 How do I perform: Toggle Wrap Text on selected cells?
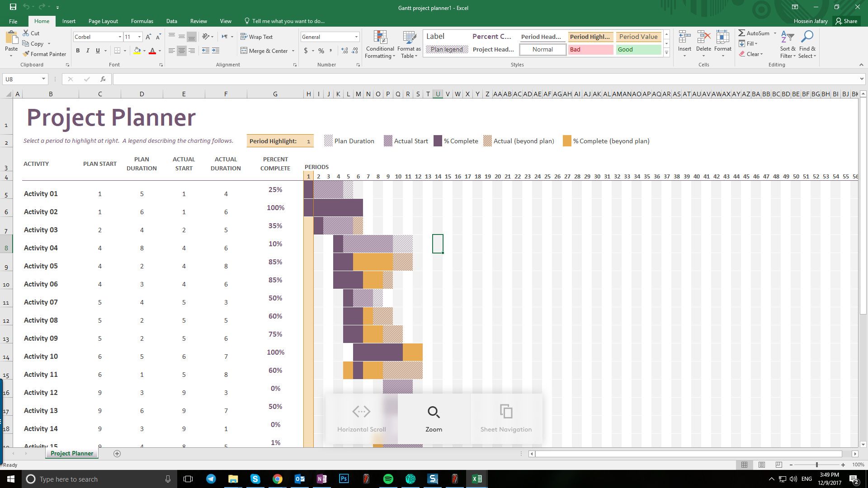tap(256, 37)
